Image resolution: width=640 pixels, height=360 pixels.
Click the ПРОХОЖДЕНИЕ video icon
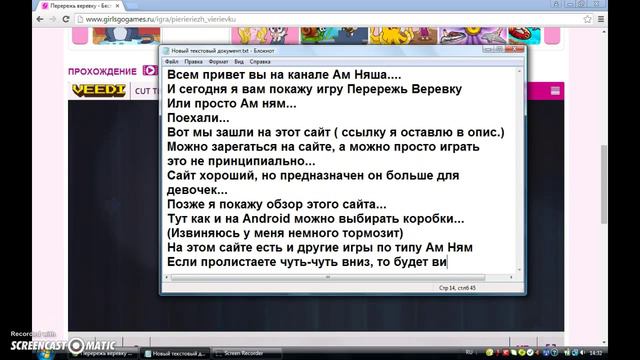coord(150,71)
